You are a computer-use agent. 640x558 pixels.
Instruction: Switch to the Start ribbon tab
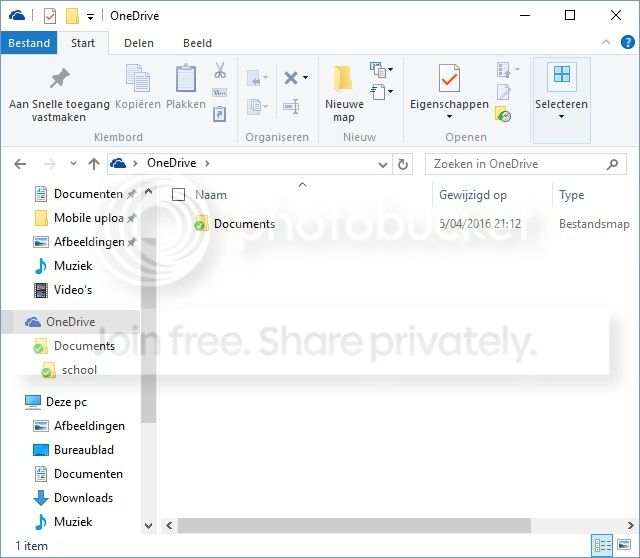83,43
